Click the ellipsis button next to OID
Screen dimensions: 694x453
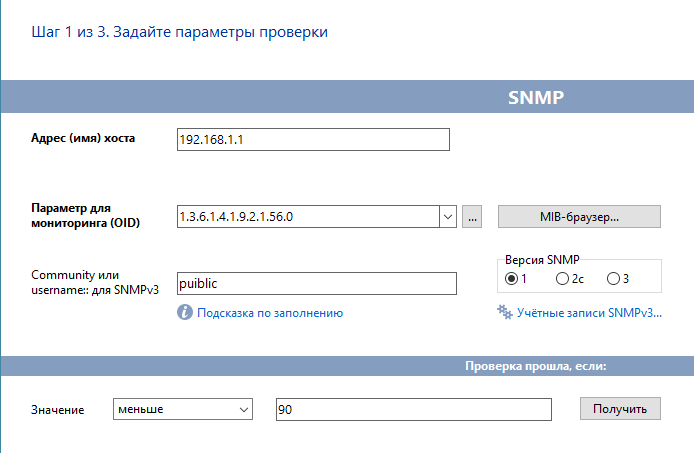point(472,217)
